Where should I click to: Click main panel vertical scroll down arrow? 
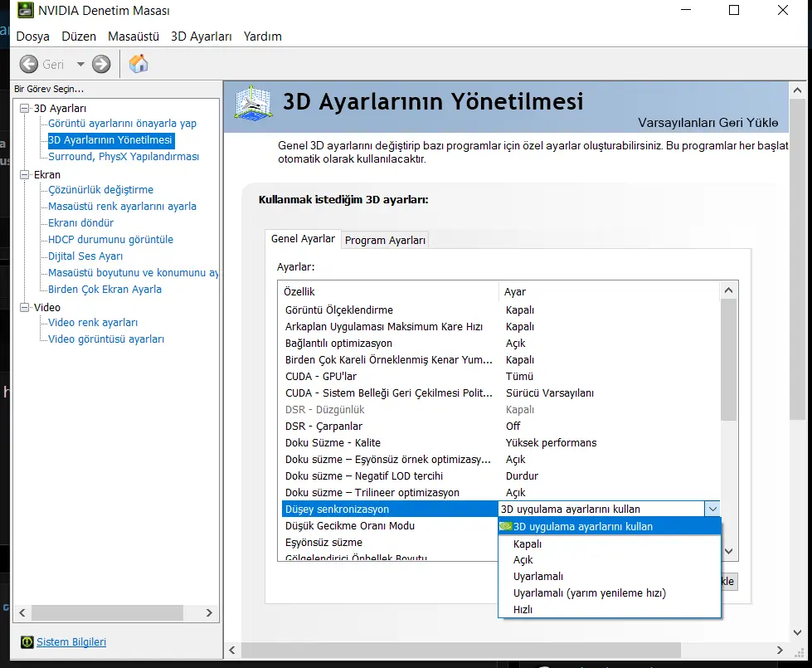(x=798, y=632)
